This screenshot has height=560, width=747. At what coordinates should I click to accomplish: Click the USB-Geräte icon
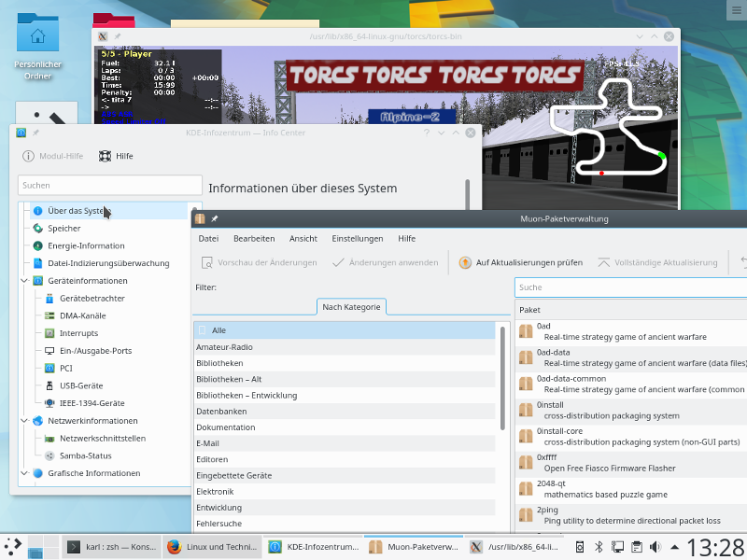pyautogui.click(x=49, y=385)
